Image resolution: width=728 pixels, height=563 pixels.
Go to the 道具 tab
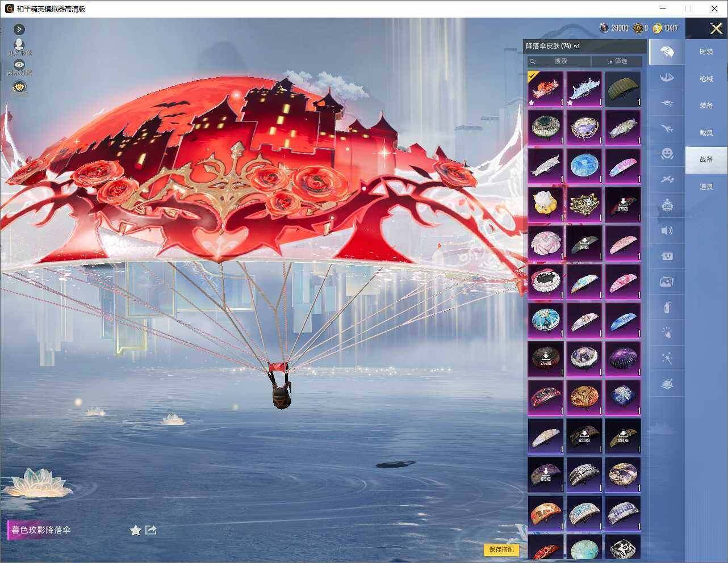click(x=706, y=187)
